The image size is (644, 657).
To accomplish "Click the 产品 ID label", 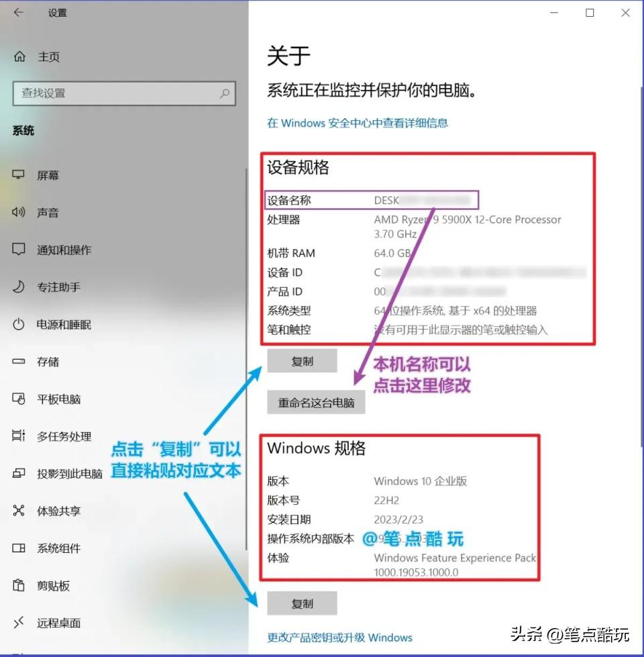I will (x=284, y=291).
